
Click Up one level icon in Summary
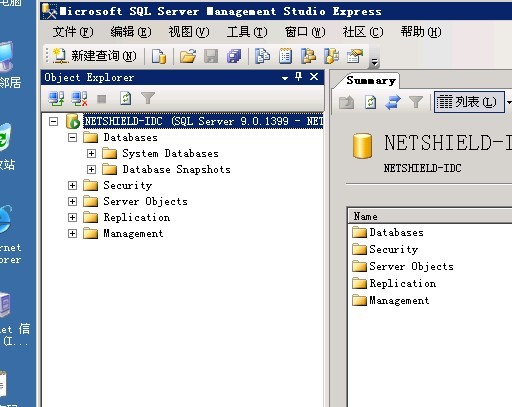[347, 102]
